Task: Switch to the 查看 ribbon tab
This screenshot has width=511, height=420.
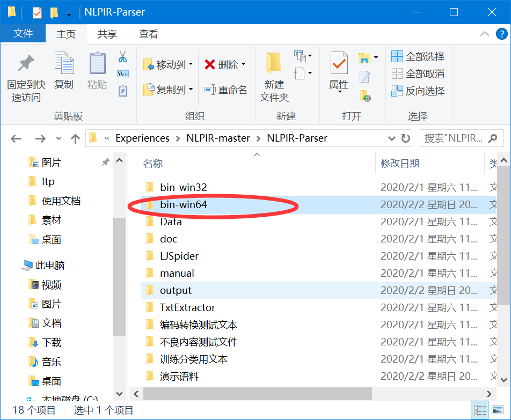Action: [x=148, y=34]
